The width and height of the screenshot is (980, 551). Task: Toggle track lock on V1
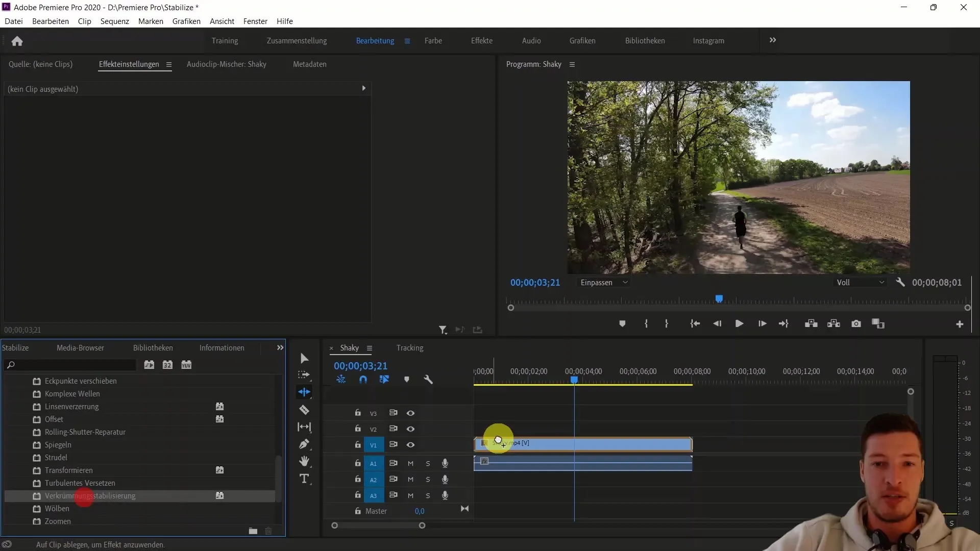(x=358, y=445)
